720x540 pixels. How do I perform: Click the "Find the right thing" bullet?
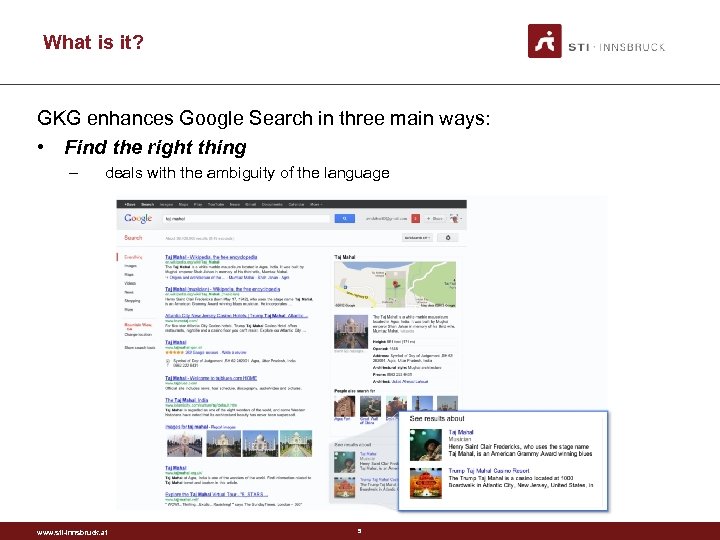click(x=155, y=147)
